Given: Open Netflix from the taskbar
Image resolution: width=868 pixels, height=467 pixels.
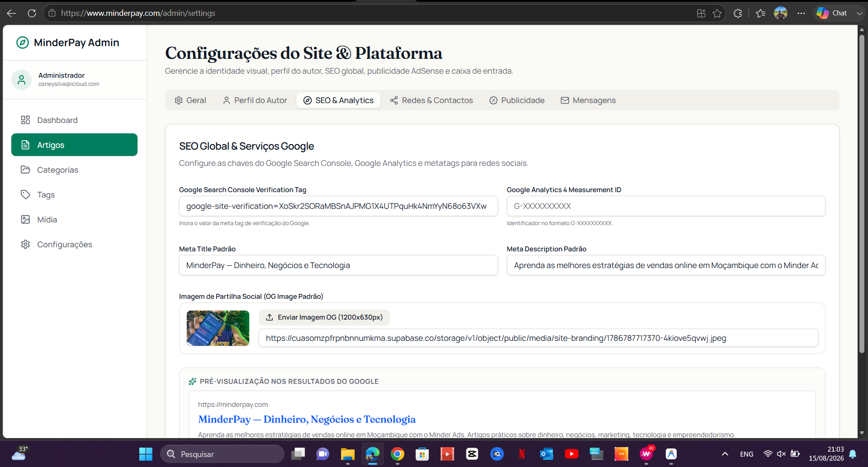Looking at the screenshot, I should tap(522, 454).
